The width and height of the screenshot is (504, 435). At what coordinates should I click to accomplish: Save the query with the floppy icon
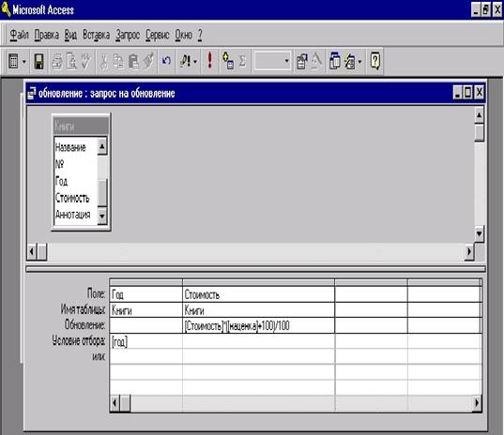38,61
